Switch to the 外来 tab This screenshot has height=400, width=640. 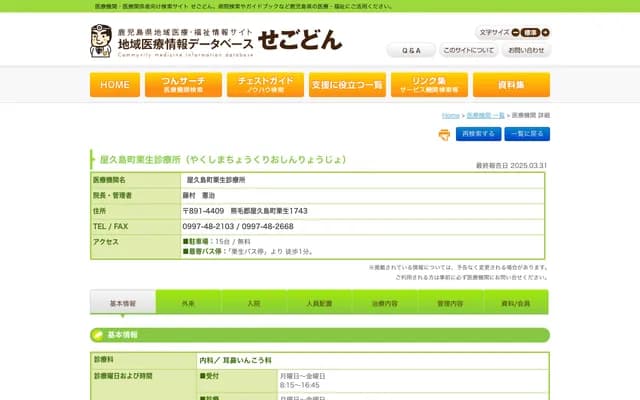tap(189, 303)
